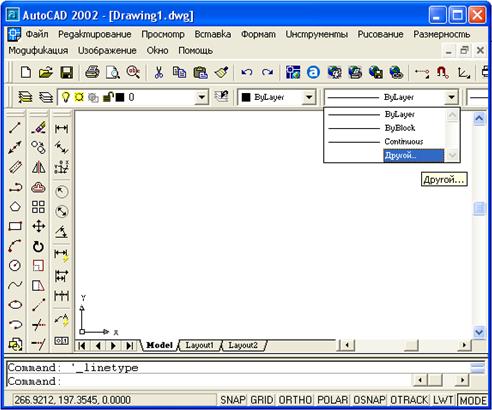Switch to the Model tab
Image resolution: width=492 pixels, height=410 pixels.
159,345
